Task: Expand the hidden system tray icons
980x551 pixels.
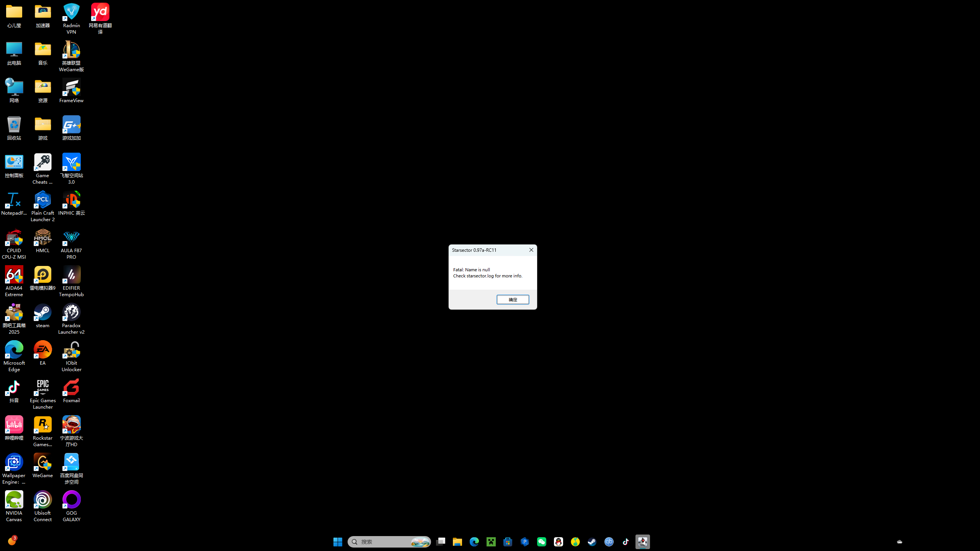Action: (899, 541)
